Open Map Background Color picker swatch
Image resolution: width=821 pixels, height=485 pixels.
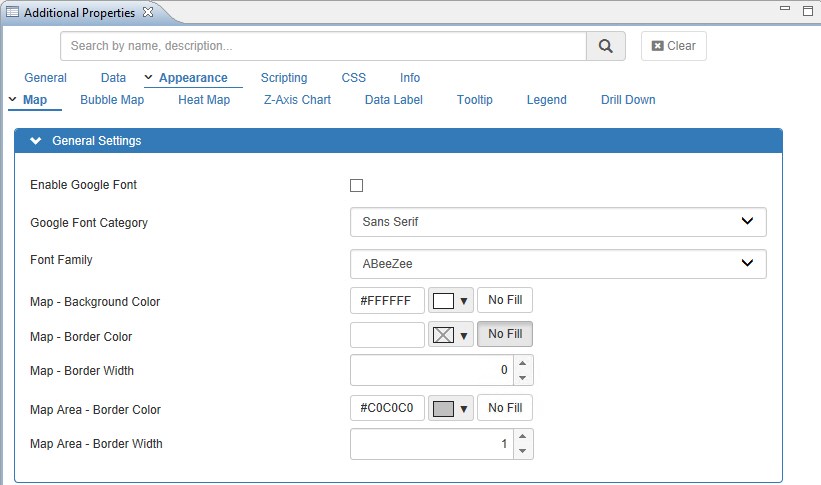pos(450,300)
